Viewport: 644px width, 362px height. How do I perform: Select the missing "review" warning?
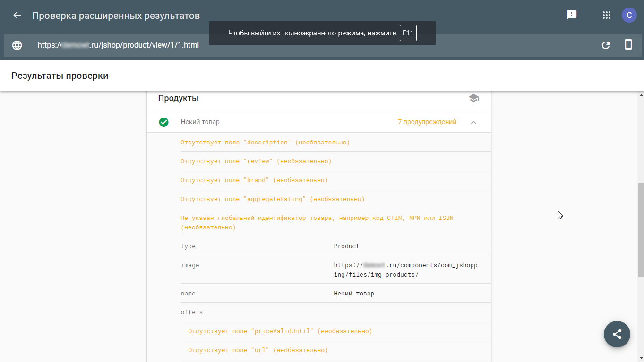256,161
